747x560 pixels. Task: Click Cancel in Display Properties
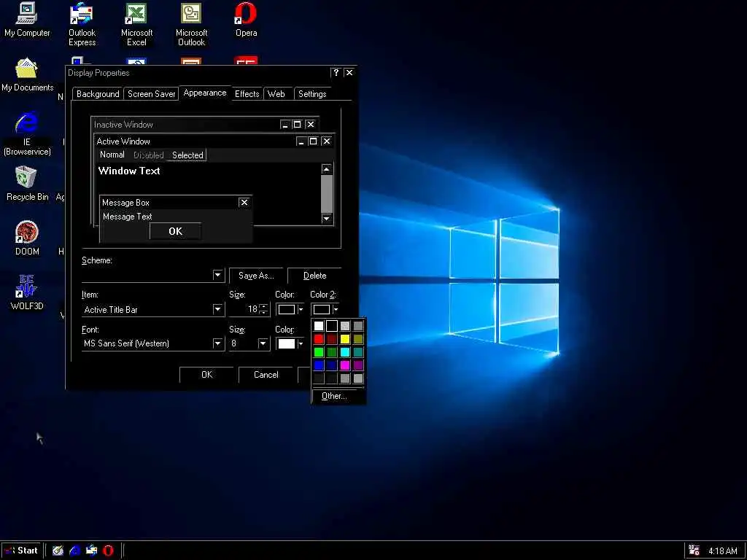pyautogui.click(x=266, y=375)
